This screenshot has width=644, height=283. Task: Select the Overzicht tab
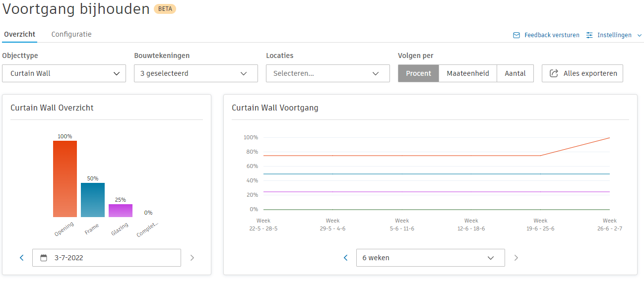[20, 34]
